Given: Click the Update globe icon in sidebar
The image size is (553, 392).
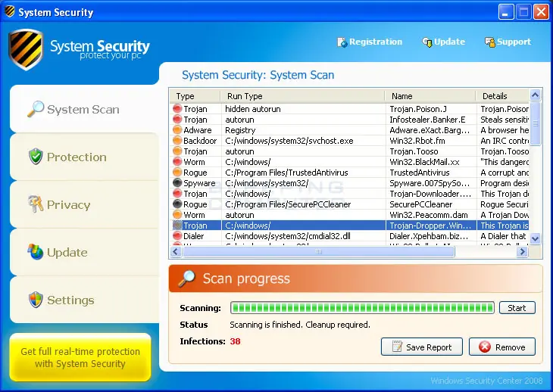Looking at the screenshot, I should (x=36, y=252).
